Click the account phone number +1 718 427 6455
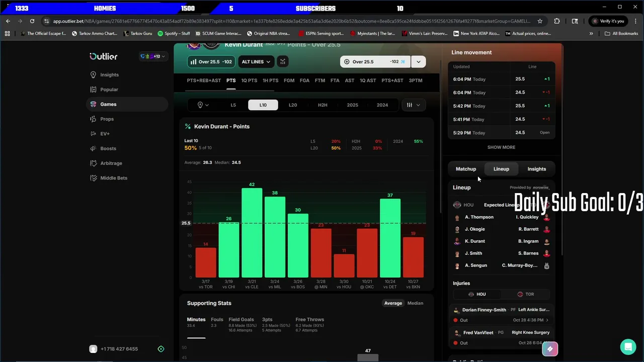The height and width of the screenshot is (362, 644). [x=119, y=349]
